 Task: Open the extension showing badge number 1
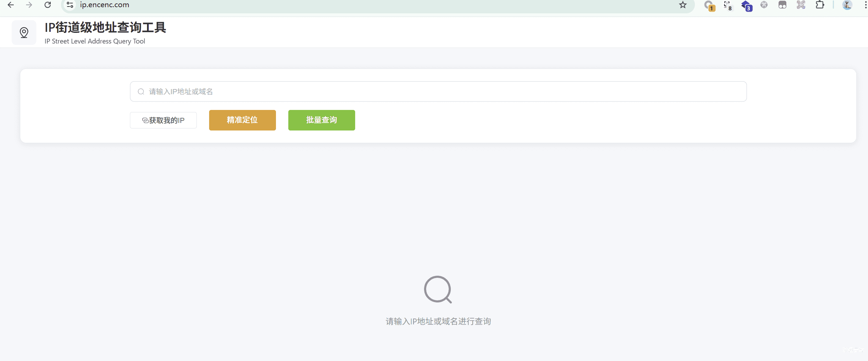[708, 5]
